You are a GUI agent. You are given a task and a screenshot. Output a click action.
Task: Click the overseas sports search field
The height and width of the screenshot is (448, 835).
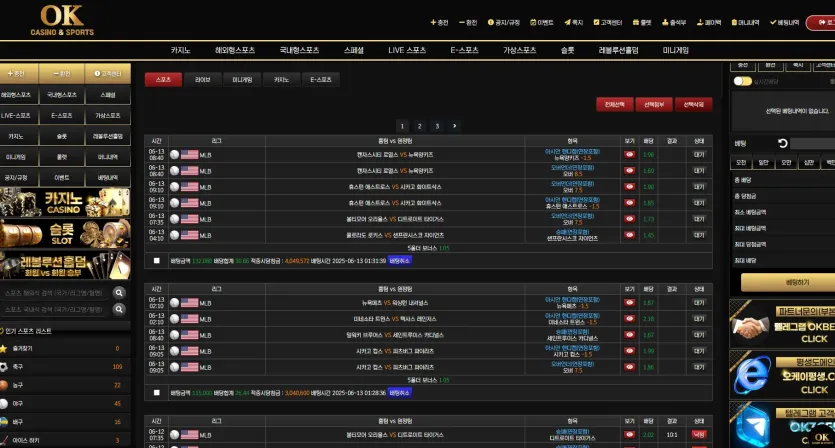click(x=55, y=293)
